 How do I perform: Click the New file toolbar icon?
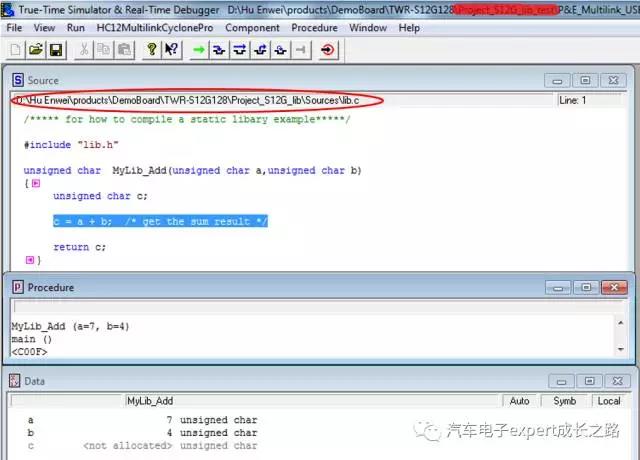pyautogui.click(x=16, y=49)
